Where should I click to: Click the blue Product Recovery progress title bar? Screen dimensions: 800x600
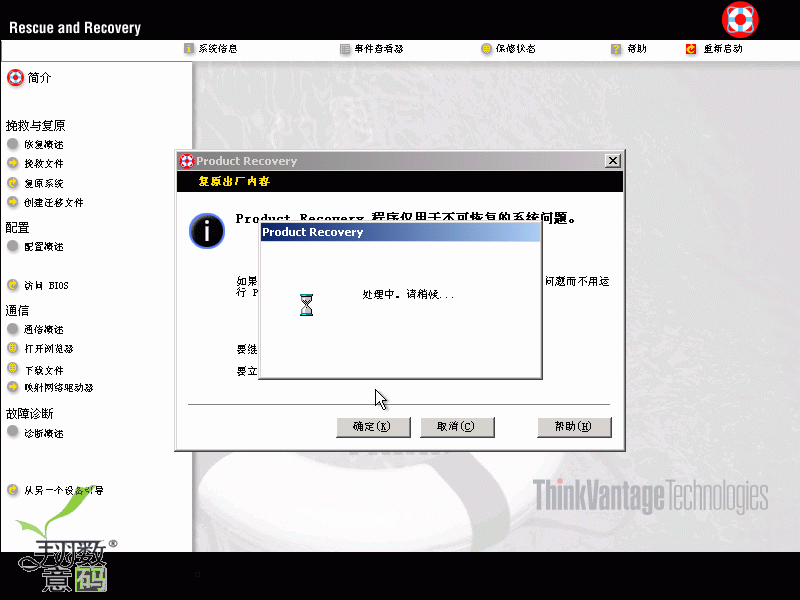(x=401, y=232)
